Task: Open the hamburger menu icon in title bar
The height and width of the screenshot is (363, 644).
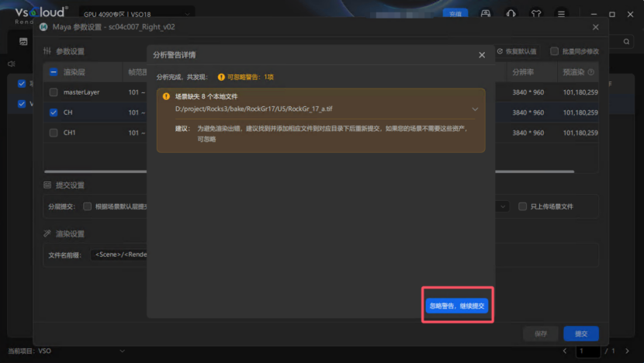Action: [x=560, y=14]
